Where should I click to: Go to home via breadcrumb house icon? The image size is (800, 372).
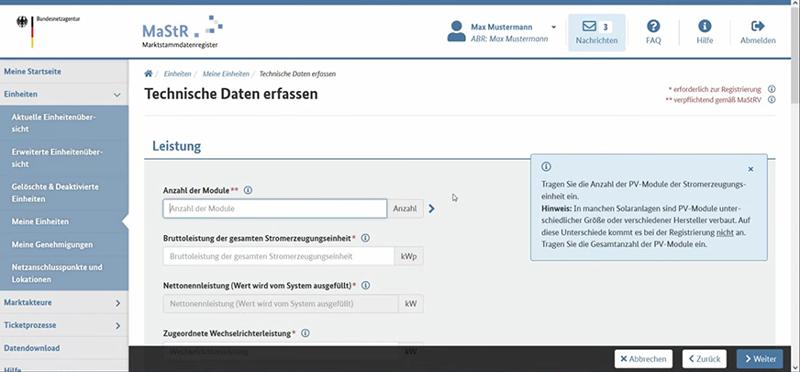coord(148,73)
